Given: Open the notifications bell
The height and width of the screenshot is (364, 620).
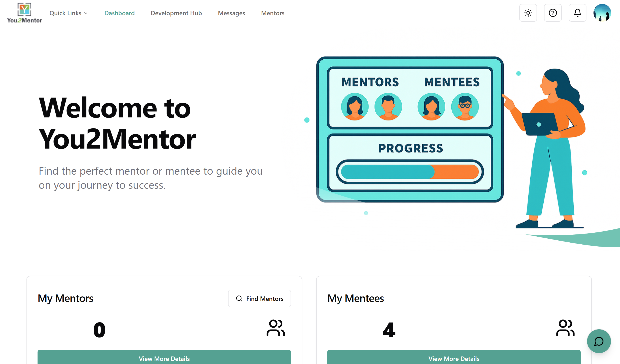Looking at the screenshot, I should pos(577,13).
